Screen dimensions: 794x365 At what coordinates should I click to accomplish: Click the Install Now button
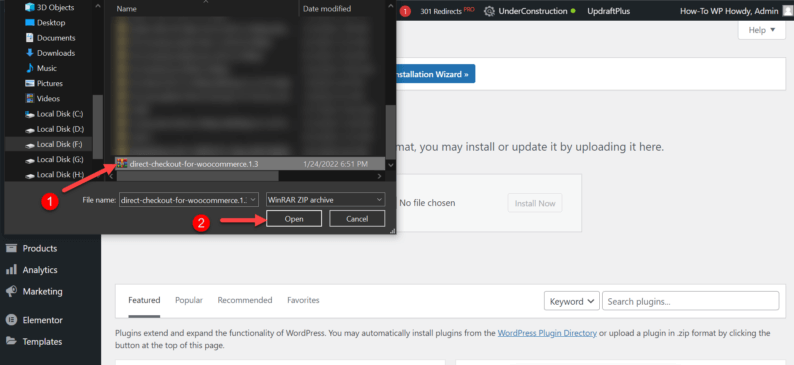tap(535, 203)
